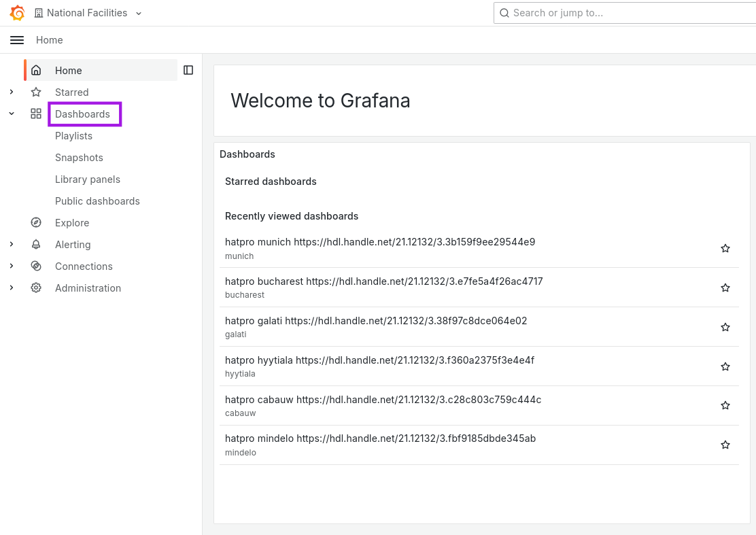Click the Administration gear icon
This screenshot has width=756, height=535.
click(x=36, y=288)
